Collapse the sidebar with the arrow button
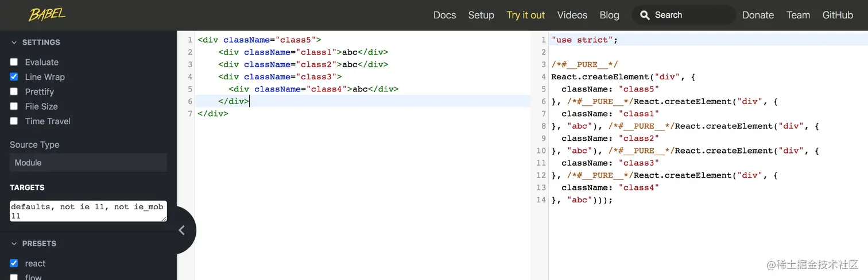Screen dimensions: 868x280 [181, 230]
